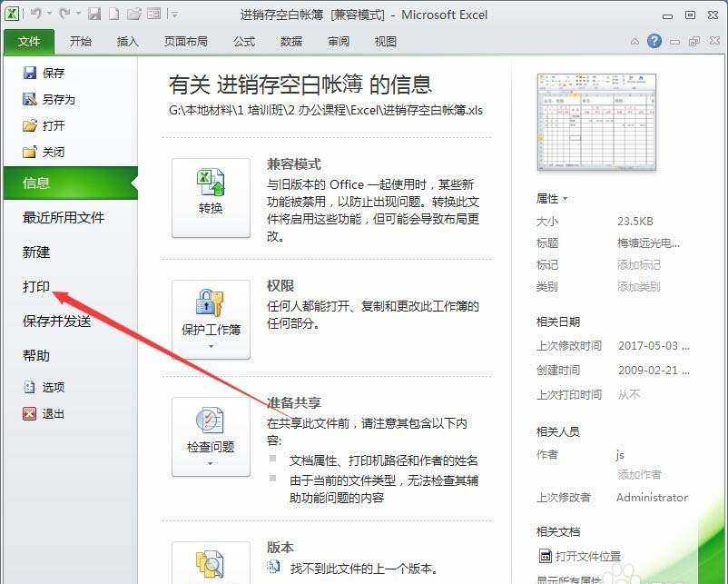Open the redo history dropdown arrow
728x584 pixels.
point(78,14)
